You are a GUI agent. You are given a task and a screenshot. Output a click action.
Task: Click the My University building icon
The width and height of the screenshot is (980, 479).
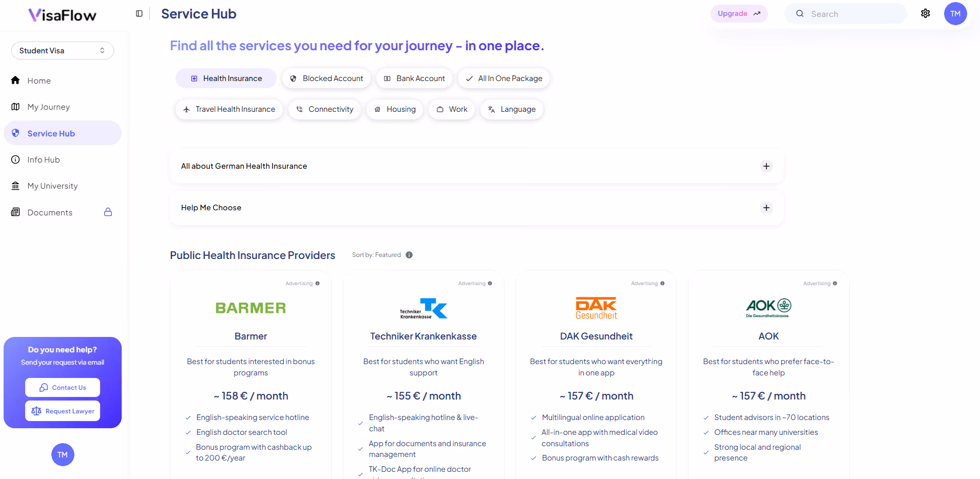coord(15,186)
